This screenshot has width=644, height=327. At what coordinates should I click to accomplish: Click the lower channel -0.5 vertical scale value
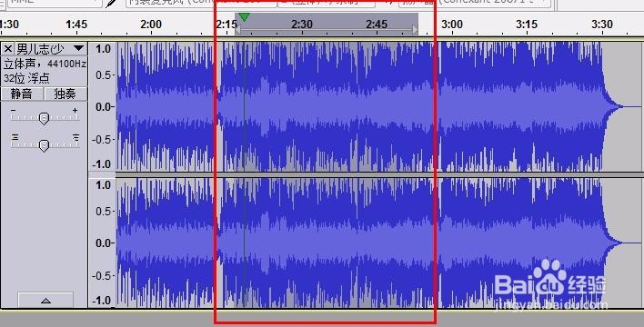click(101, 275)
